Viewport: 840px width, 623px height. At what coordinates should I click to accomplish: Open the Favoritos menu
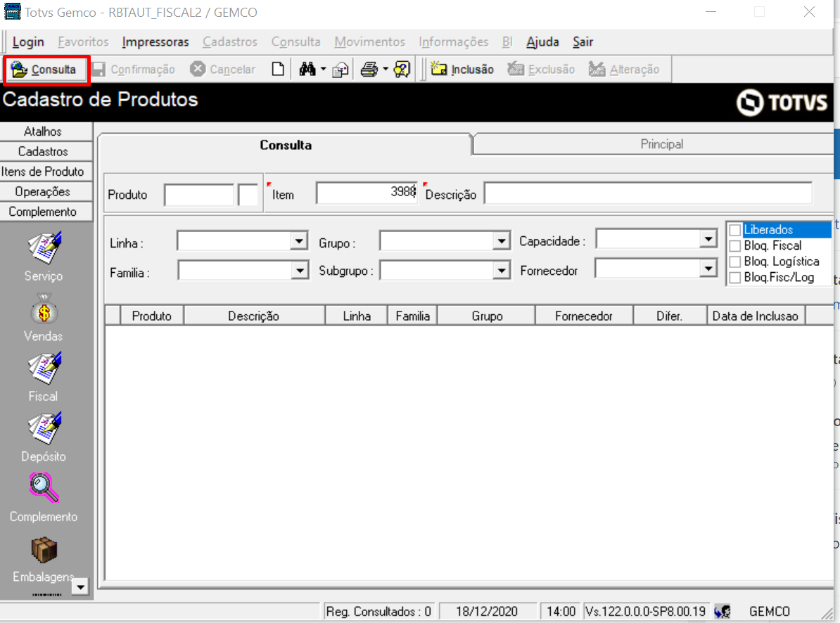point(83,41)
